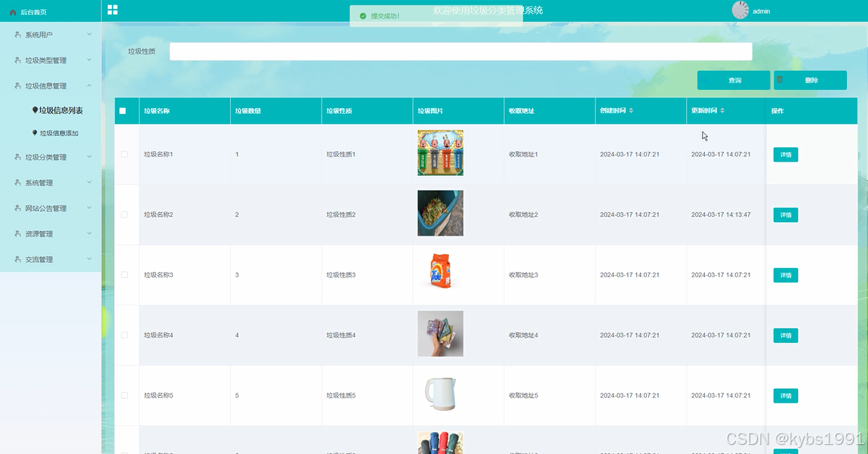Image resolution: width=868 pixels, height=454 pixels.
Task: Click the home icon beside 后台首页
Action: coord(13,11)
